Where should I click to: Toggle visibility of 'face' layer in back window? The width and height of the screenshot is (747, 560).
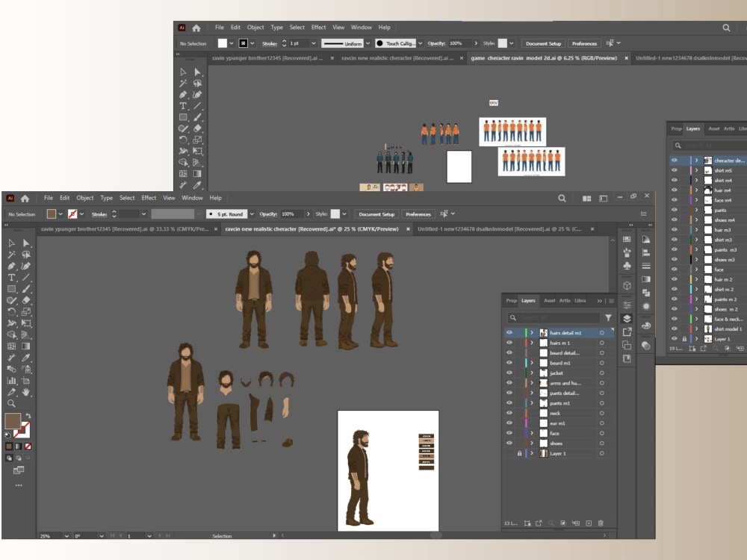coord(674,269)
